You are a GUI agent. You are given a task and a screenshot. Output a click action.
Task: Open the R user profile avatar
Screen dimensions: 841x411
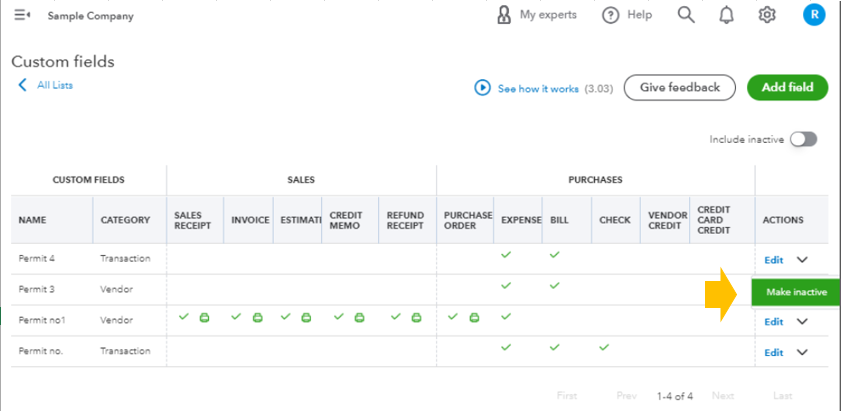tap(814, 15)
